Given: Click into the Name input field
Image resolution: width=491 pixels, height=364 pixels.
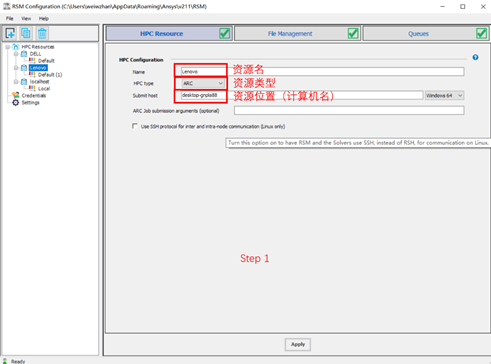Looking at the screenshot, I should [x=322, y=71].
